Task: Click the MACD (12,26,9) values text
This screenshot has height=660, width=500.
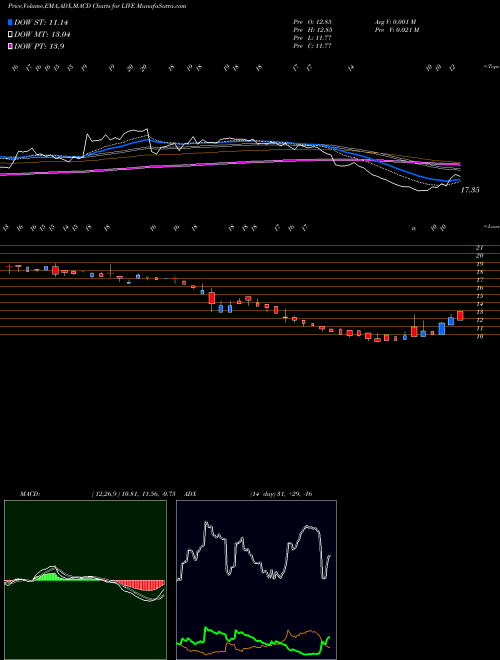Action: pyautogui.click(x=133, y=494)
